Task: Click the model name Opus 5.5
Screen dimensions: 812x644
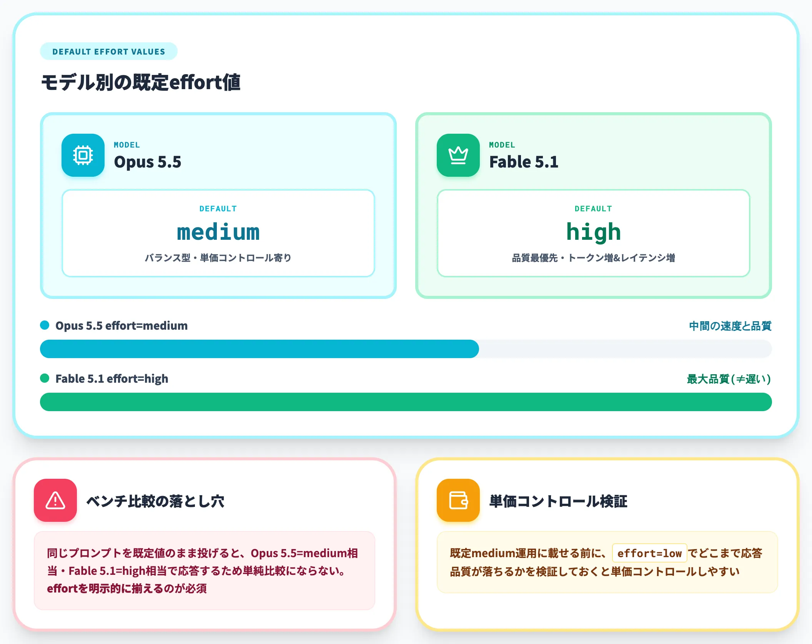Action: click(x=148, y=162)
